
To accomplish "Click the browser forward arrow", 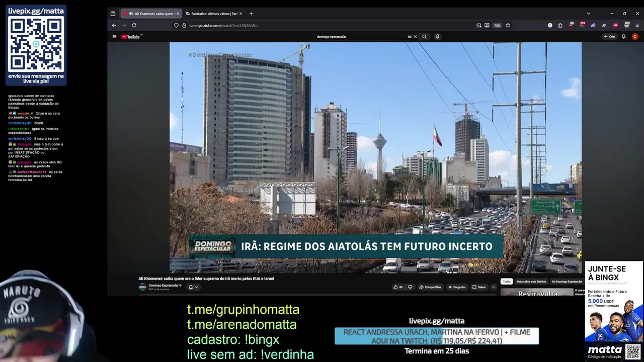I will click(x=124, y=25).
